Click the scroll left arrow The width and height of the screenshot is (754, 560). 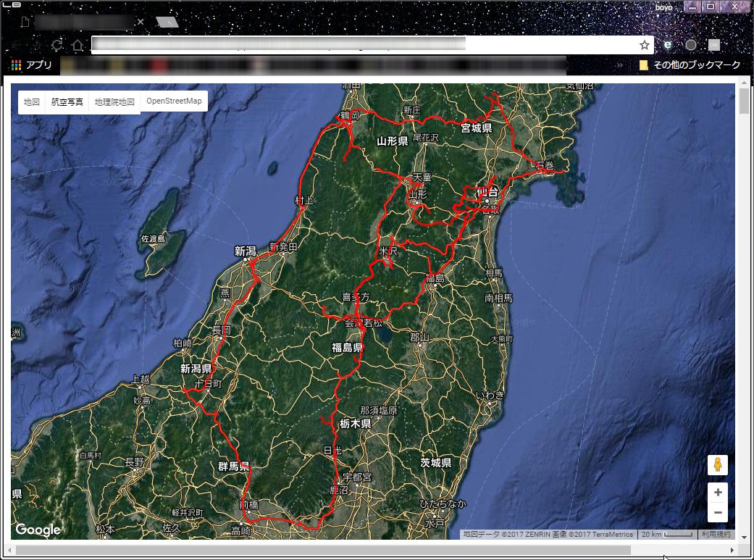pos(9,550)
